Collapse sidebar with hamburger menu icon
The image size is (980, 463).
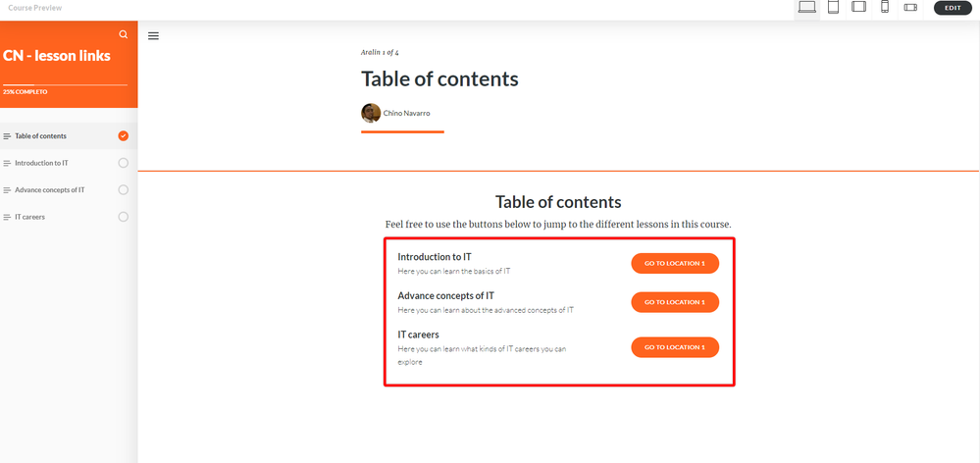tap(153, 36)
